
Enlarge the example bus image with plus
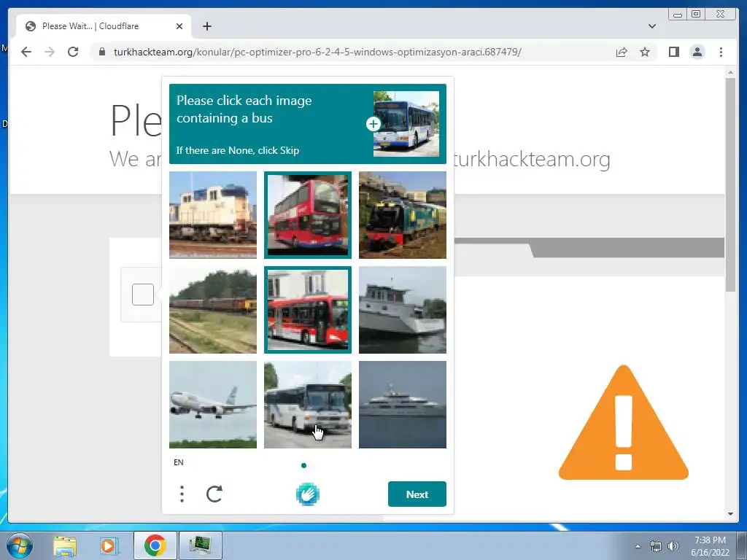pos(373,124)
